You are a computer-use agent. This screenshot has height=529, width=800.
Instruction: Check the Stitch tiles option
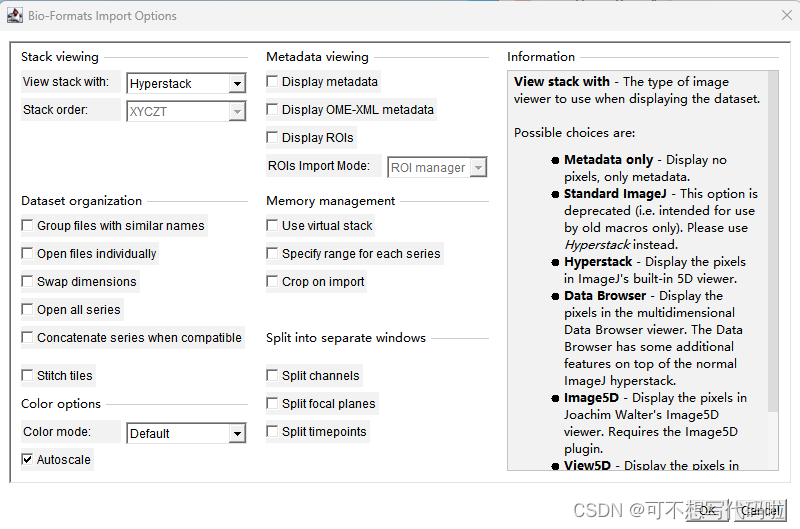(27, 375)
